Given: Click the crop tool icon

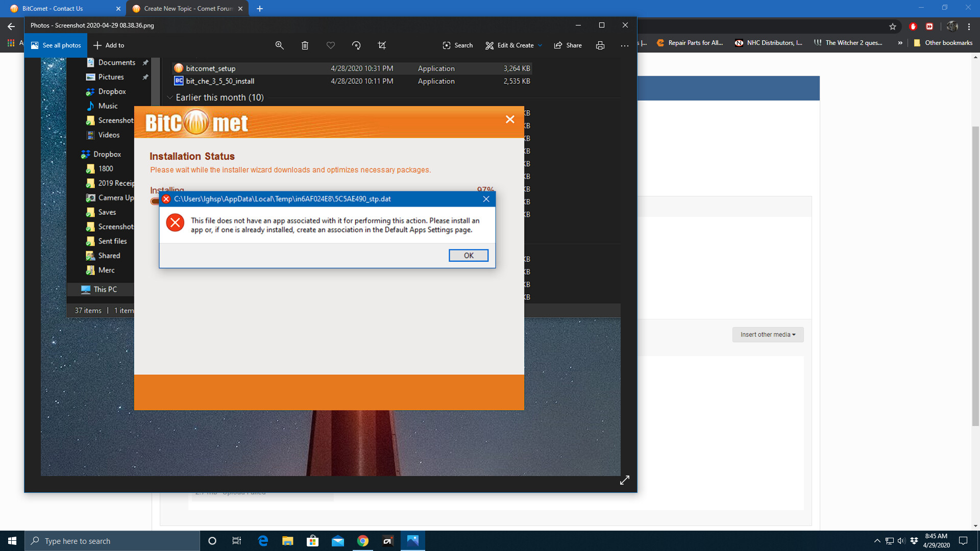Looking at the screenshot, I should pyautogui.click(x=382, y=45).
